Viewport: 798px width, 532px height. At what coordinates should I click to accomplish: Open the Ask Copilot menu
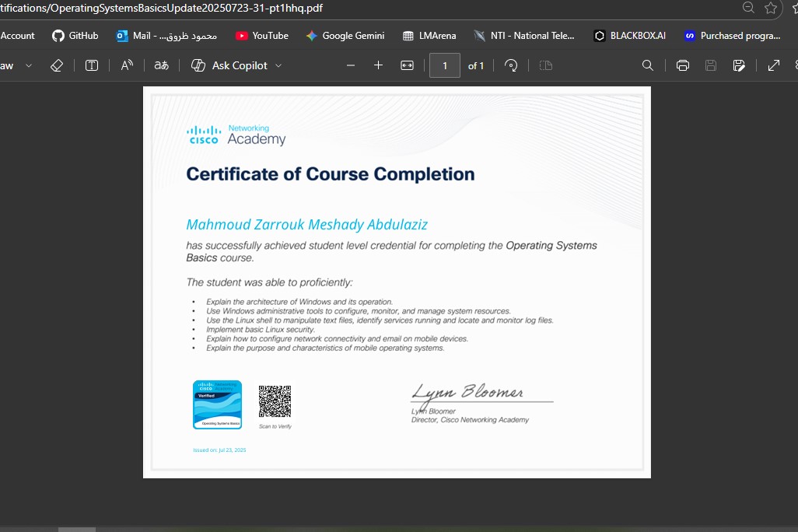coord(236,65)
